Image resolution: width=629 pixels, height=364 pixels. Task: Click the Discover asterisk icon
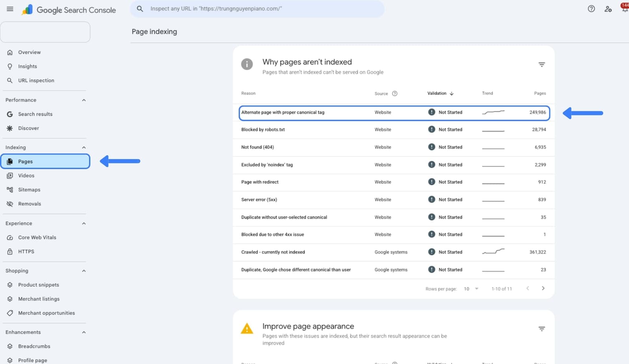[10, 128]
